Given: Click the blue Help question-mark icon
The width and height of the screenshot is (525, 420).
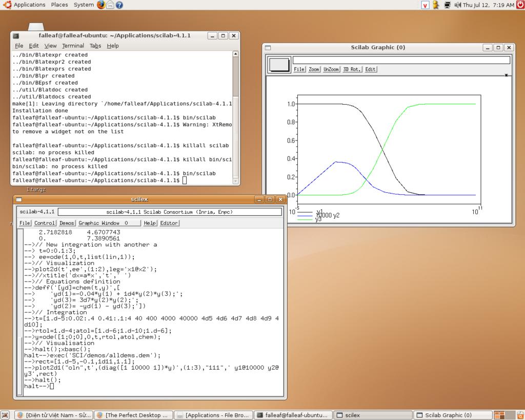Looking at the screenshot, I should tap(119, 5).
